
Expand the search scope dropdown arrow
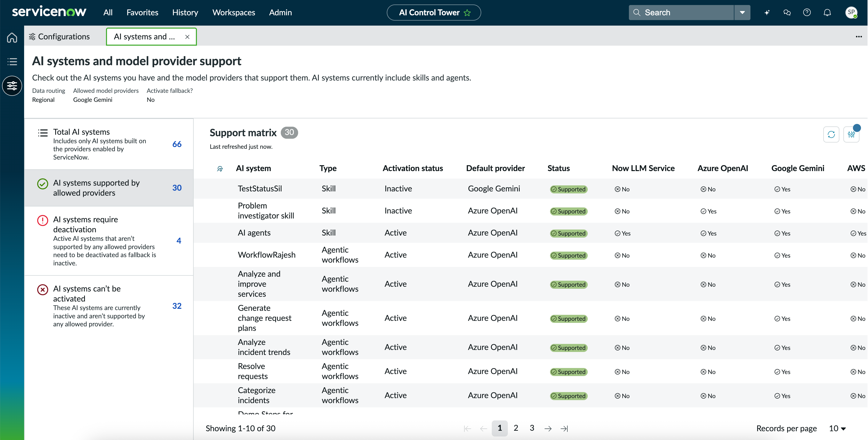pyautogui.click(x=742, y=13)
